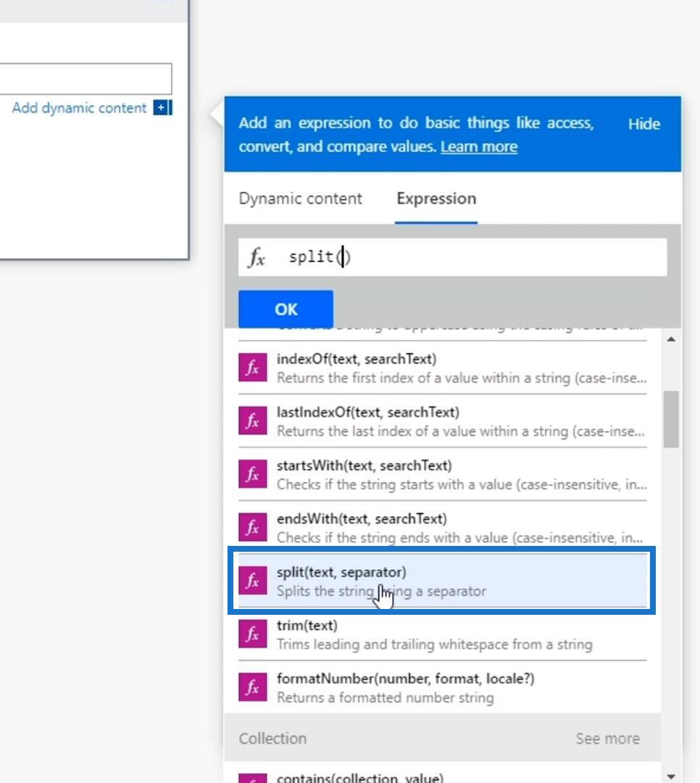
Task: Click the fx icon beside split function
Action: click(253, 581)
